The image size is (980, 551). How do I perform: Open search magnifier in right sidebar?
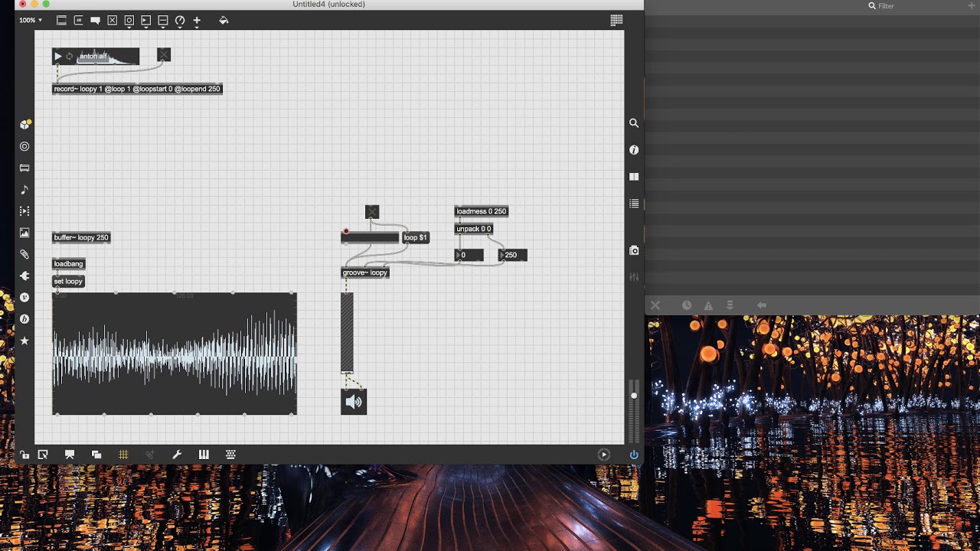tap(634, 122)
